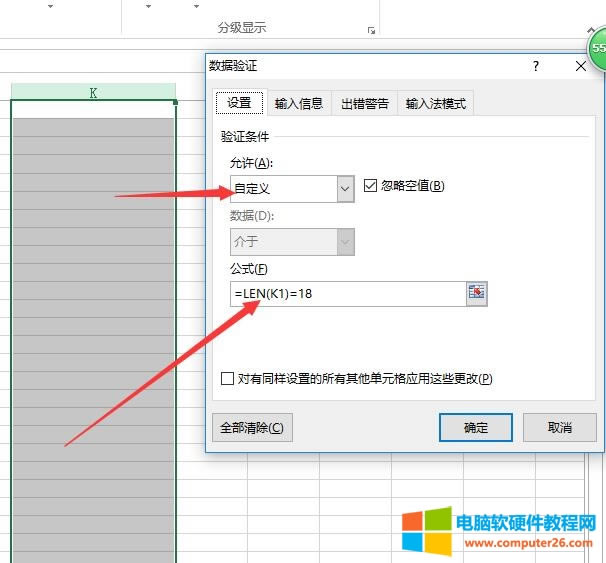606x563 pixels.
Task: Click the www.computer26.com watermark link
Action: (523, 543)
